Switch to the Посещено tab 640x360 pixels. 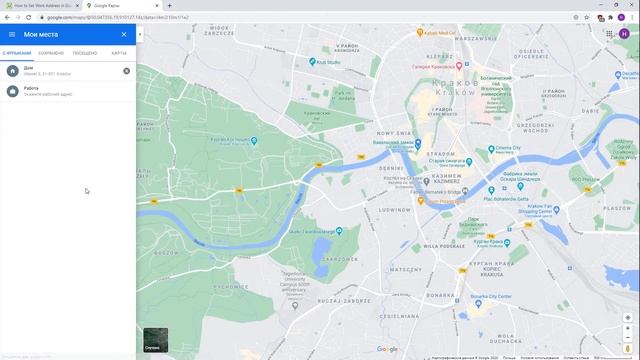[85, 53]
